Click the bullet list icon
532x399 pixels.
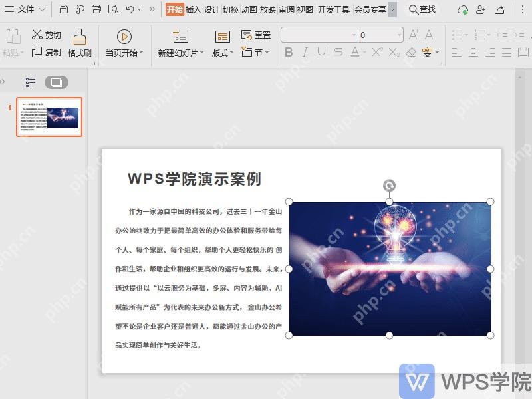pos(458,35)
